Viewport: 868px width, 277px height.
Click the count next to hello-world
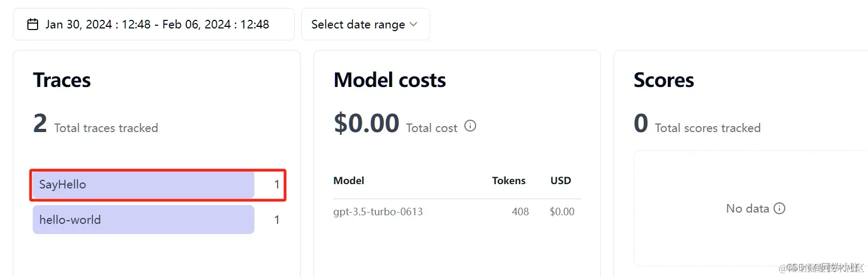coord(276,220)
